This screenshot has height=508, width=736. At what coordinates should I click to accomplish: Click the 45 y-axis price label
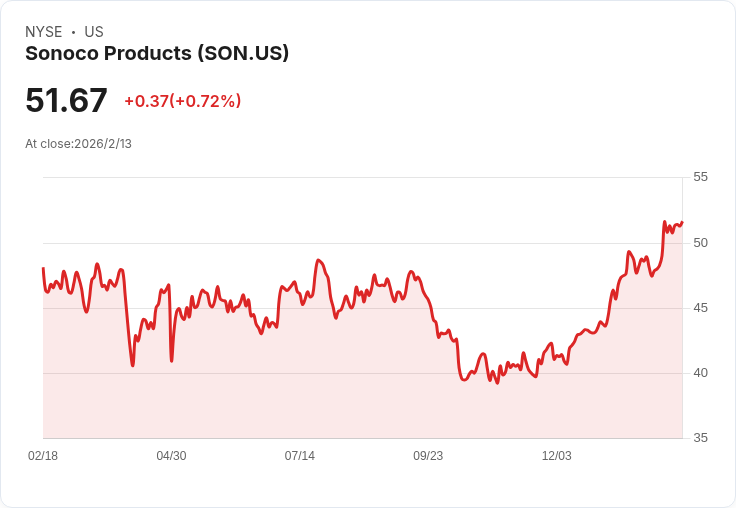[700, 308]
